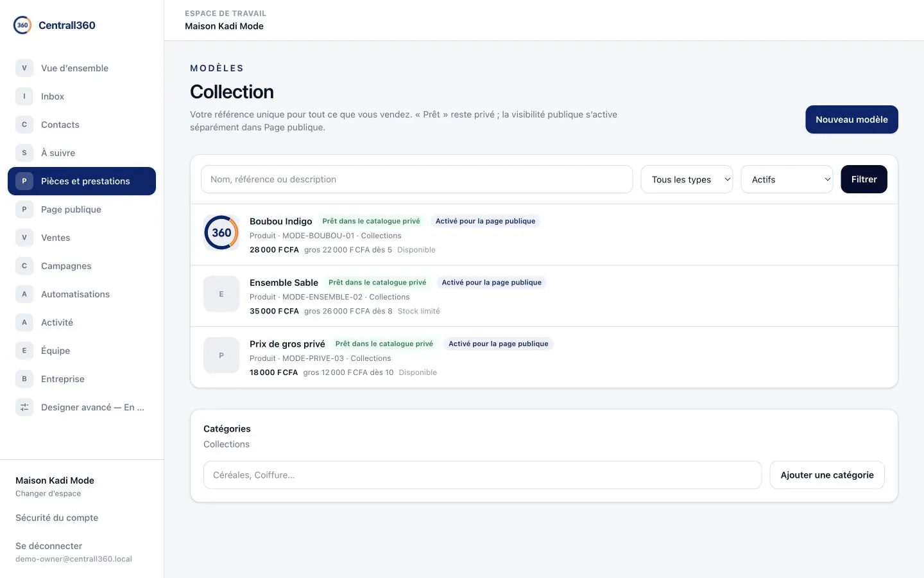The height and width of the screenshot is (578, 924).
Task: Open Contacts using its C icon
Action: (x=24, y=125)
